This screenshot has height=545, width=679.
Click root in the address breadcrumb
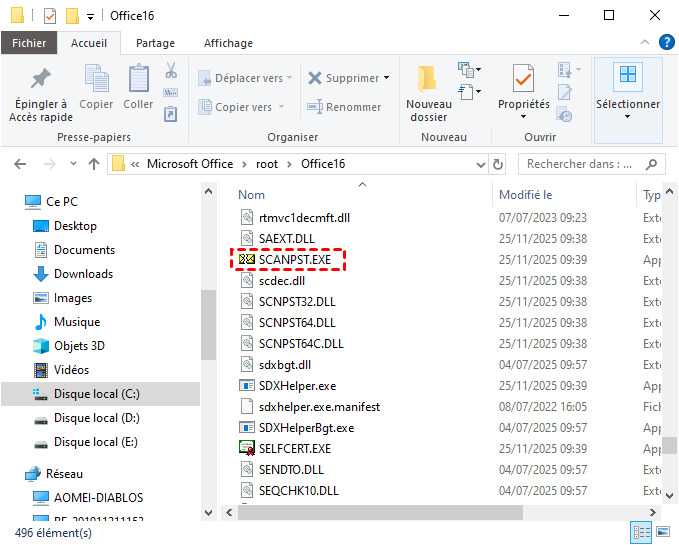click(267, 164)
